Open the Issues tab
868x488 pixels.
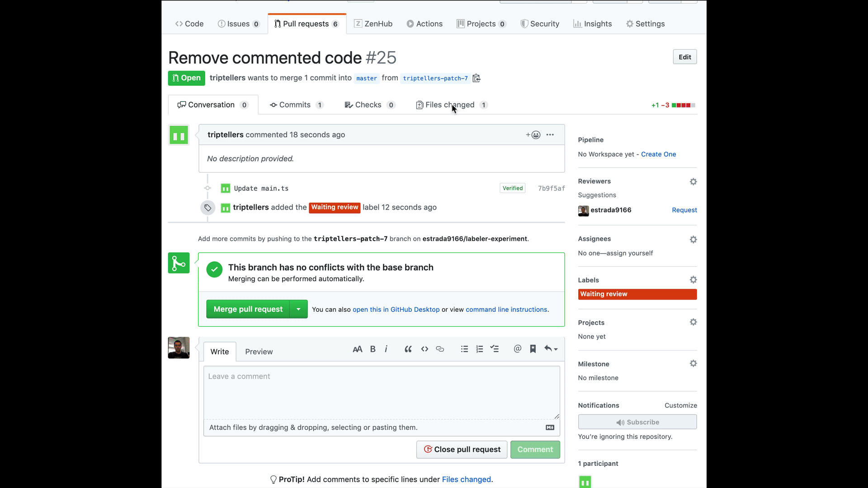(239, 24)
